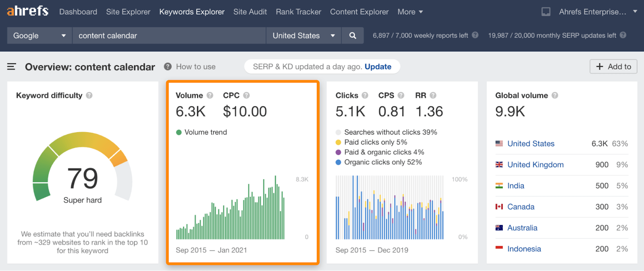The height and width of the screenshot is (271, 644).
Task: Open the Rank Tracker tab
Action: (298, 12)
